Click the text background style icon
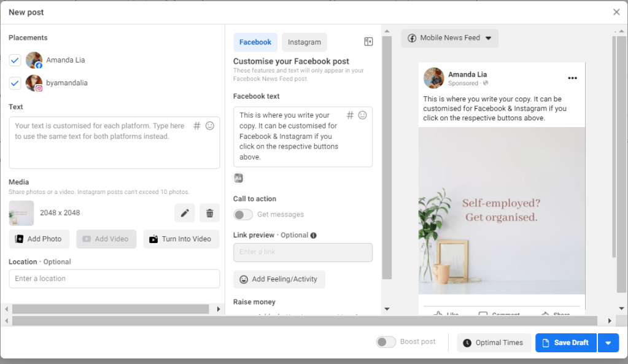The width and height of the screenshot is (628, 364). [x=238, y=178]
